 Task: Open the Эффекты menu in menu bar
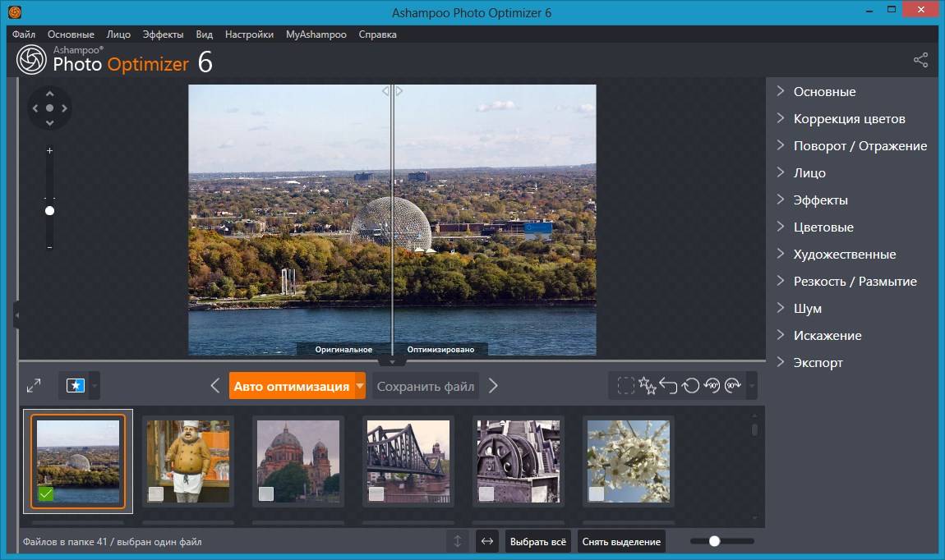click(163, 34)
